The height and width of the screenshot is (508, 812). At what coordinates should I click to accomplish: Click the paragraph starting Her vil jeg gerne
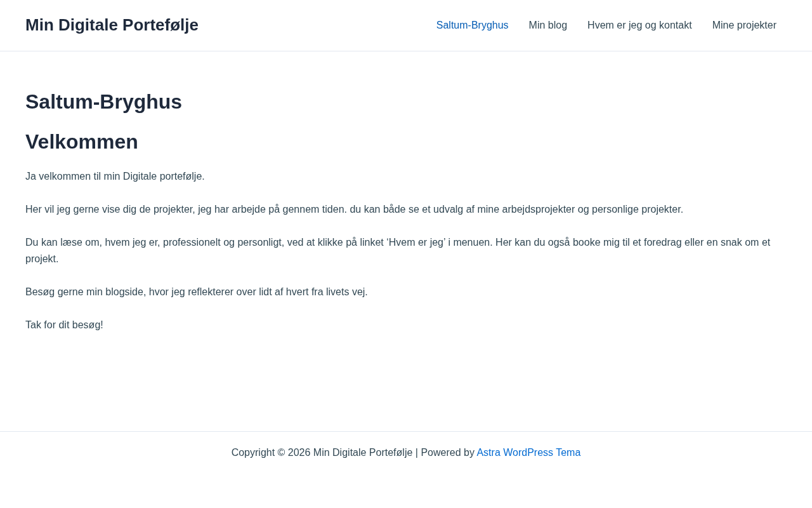pyautogui.click(x=354, y=210)
